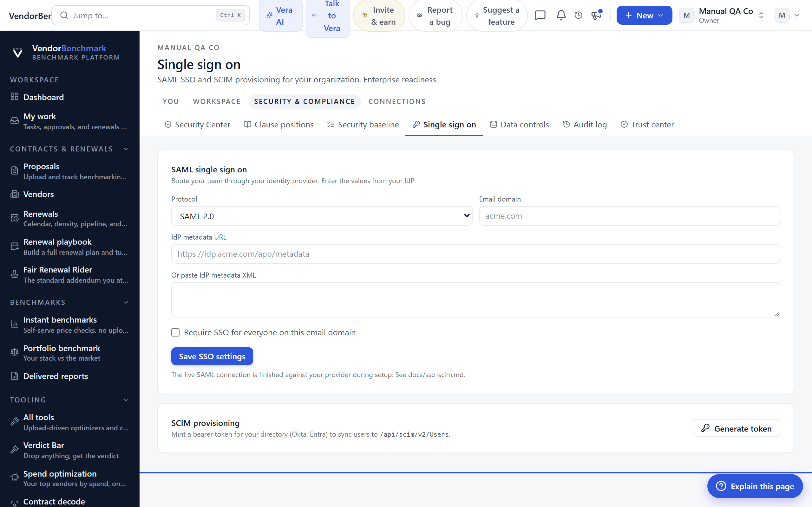The height and width of the screenshot is (507, 812).
Task: Click Save SSO settings button
Action: [212, 356]
